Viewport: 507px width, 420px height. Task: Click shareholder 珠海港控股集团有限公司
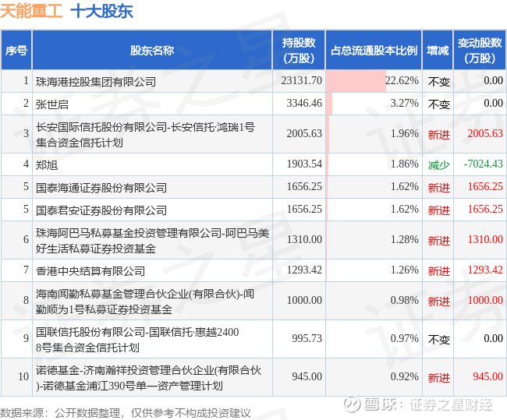(96, 81)
